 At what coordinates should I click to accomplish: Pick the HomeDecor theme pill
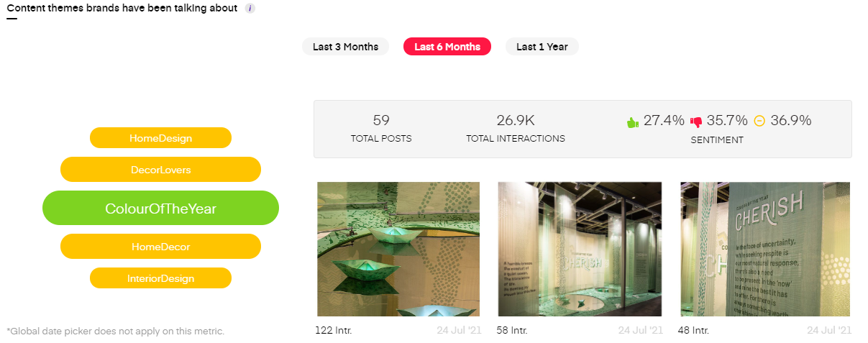tap(160, 246)
